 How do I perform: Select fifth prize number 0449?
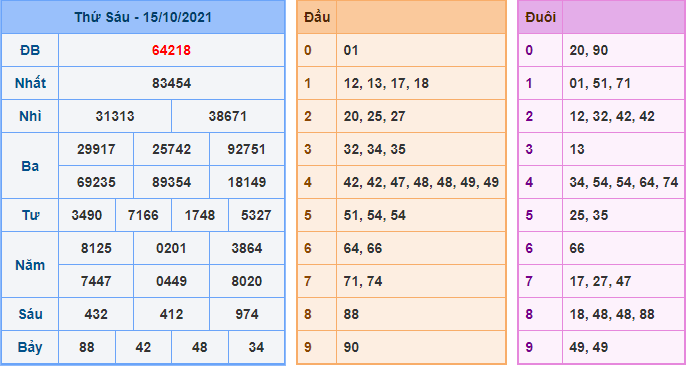[x=172, y=281]
